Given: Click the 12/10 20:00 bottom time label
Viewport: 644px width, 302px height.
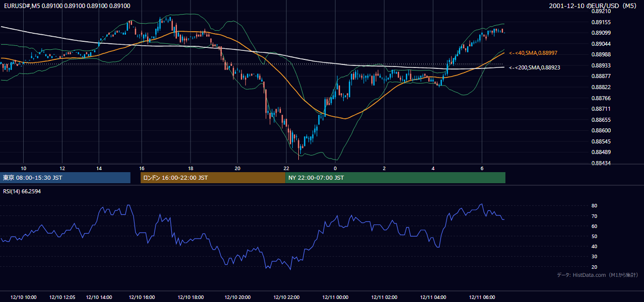Looking at the screenshot, I should [237, 297].
